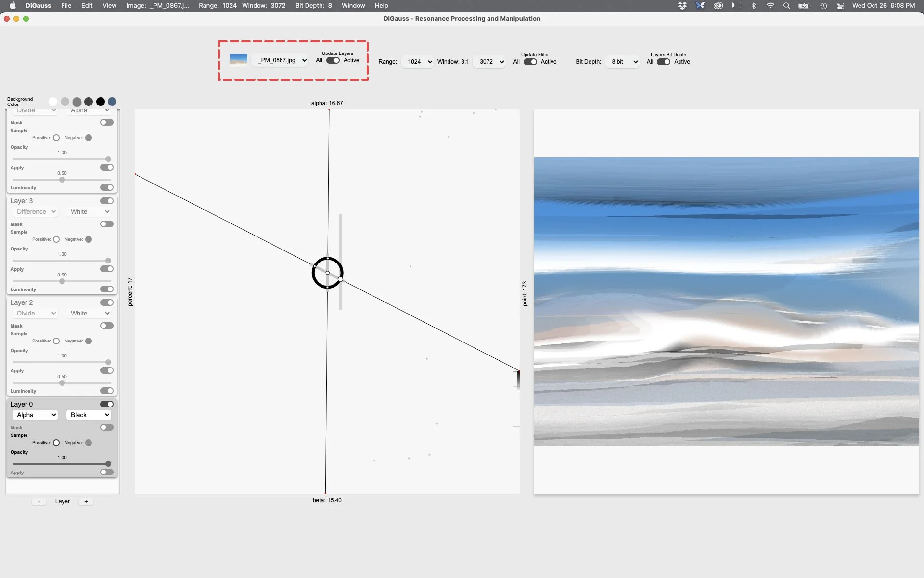The width and height of the screenshot is (924, 578).
Task: Click the _PM_0867 image thumbnail
Action: click(x=238, y=60)
